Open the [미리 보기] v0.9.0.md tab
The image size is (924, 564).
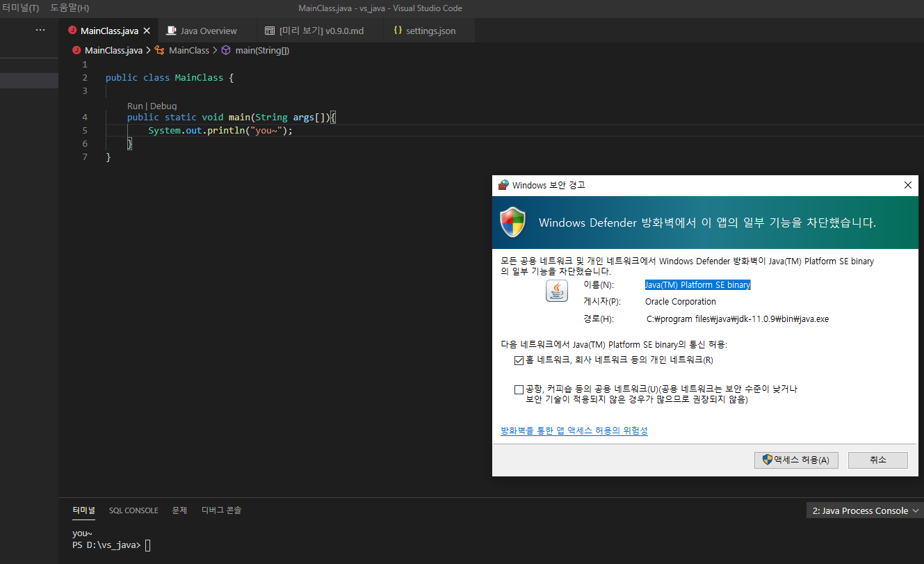tap(321, 31)
